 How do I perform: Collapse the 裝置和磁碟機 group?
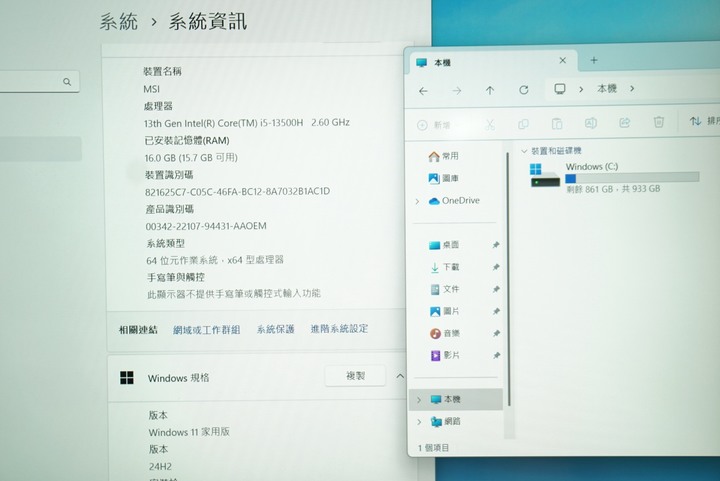(x=524, y=151)
